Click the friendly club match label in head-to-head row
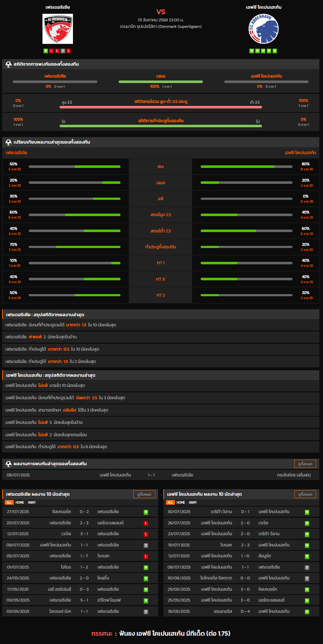The image size is (323, 644). pos(294,475)
